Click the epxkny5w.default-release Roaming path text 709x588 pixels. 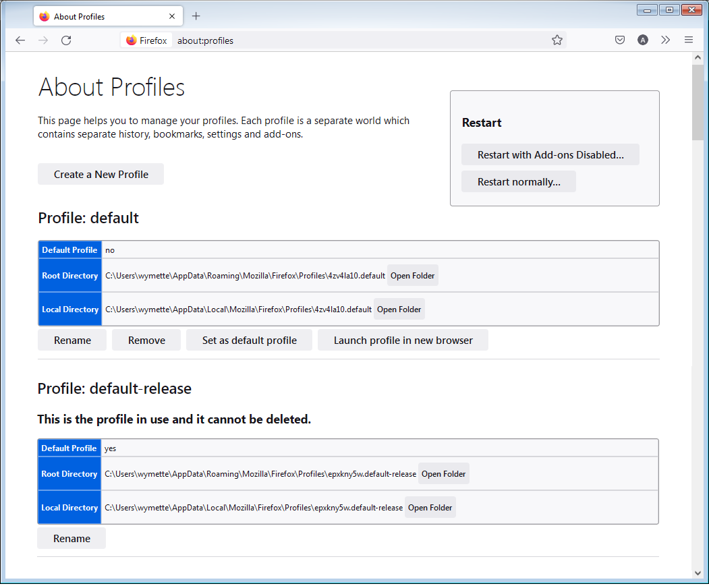point(260,474)
